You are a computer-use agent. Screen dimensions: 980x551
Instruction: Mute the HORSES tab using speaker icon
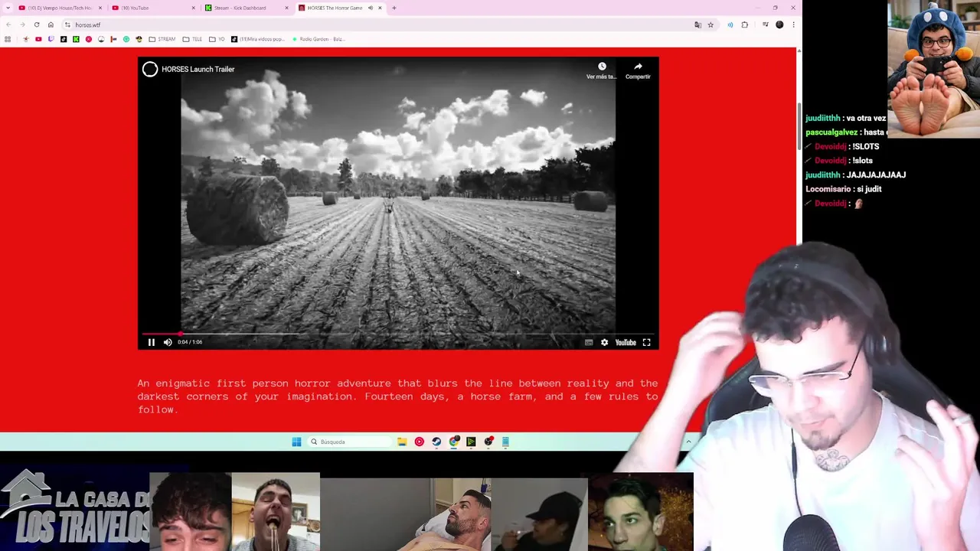coord(371,8)
